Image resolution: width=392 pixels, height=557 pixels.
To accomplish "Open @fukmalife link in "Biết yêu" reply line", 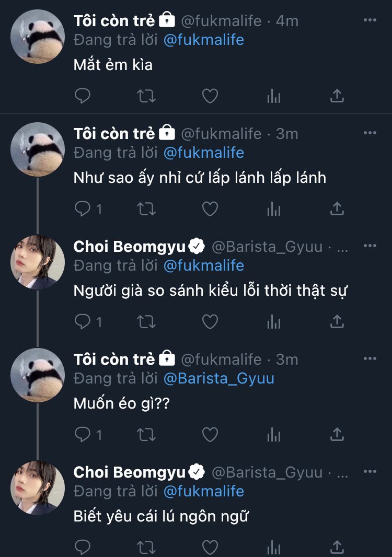I will click(203, 491).
